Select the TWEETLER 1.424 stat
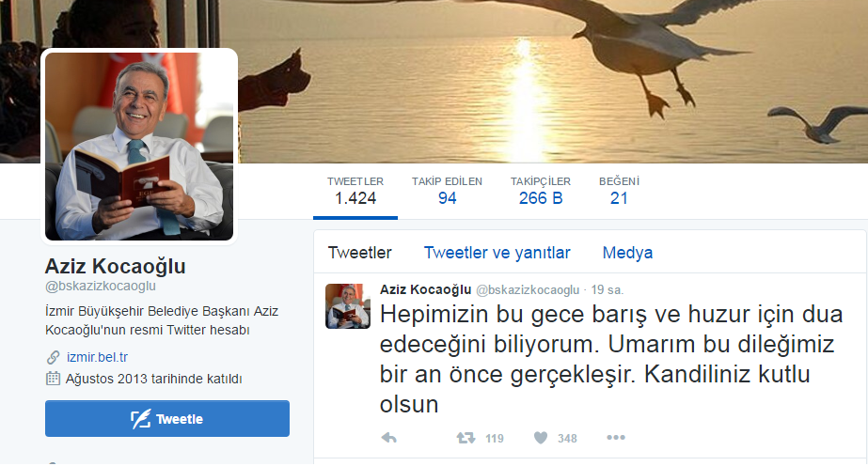868x466 pixels. click(355, 192)
